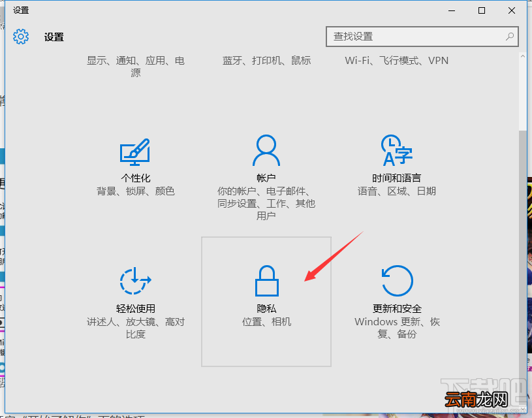Viewport: 532px width, 418px height.
Task: Click the 更新和安全 refresh icon
Action: 397,281
